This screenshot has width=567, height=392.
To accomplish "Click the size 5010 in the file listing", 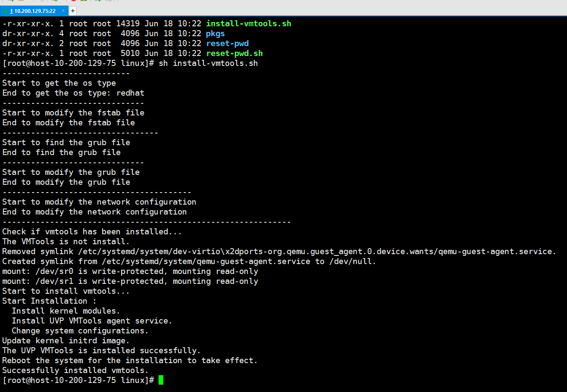I will coord(130,53).
